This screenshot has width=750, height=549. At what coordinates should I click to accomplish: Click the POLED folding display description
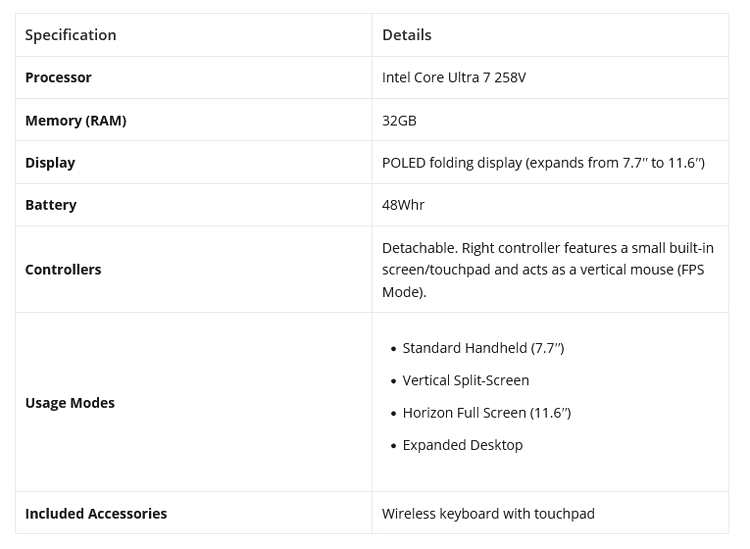click(542, 163)
